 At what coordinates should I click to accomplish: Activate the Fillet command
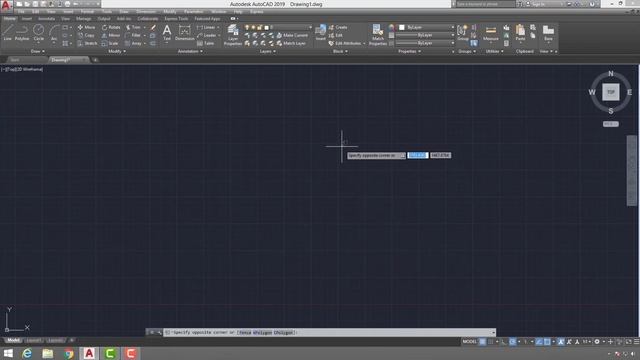point(133,36)
